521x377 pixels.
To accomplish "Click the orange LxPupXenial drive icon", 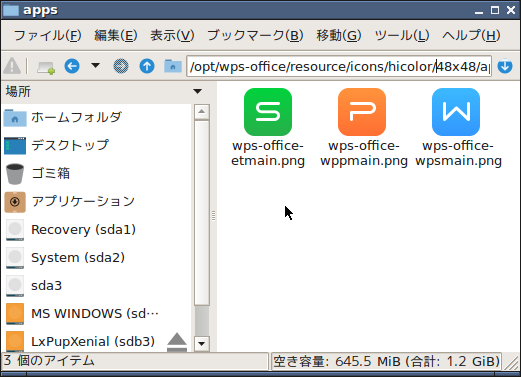I will tap(15, 341).
